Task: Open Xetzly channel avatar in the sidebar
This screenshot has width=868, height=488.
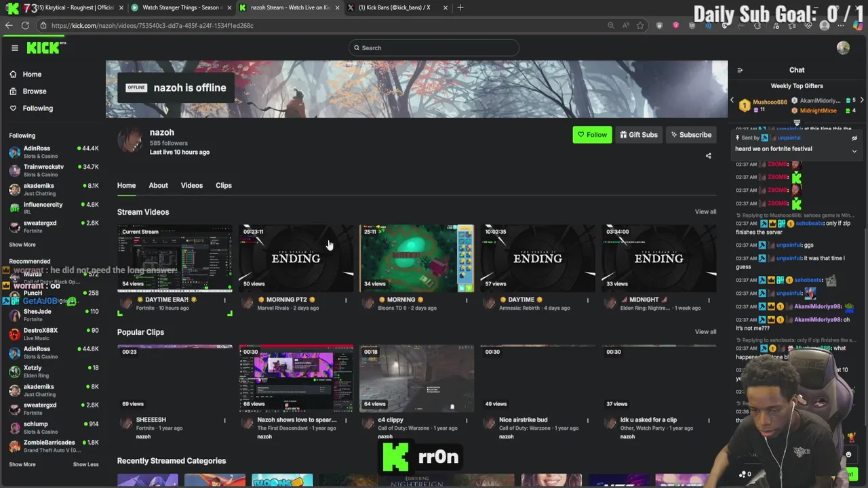Action: pos(14,371)
